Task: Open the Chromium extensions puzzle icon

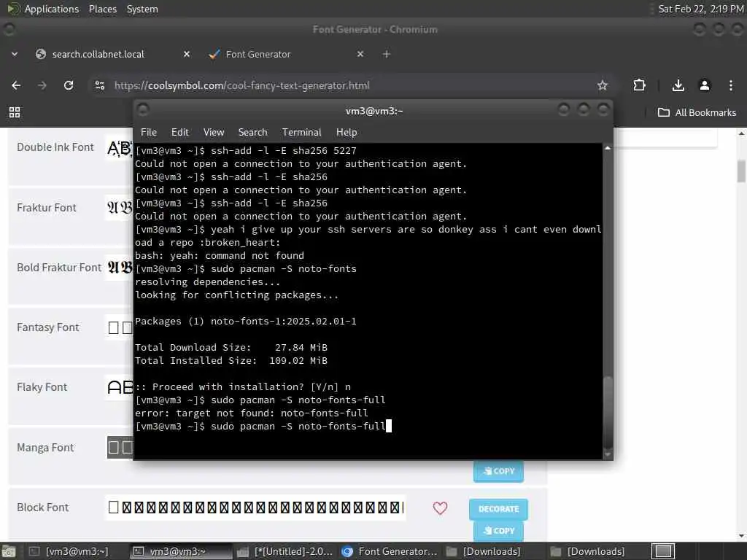Action: pyautogui.click(x=639, y=85)
